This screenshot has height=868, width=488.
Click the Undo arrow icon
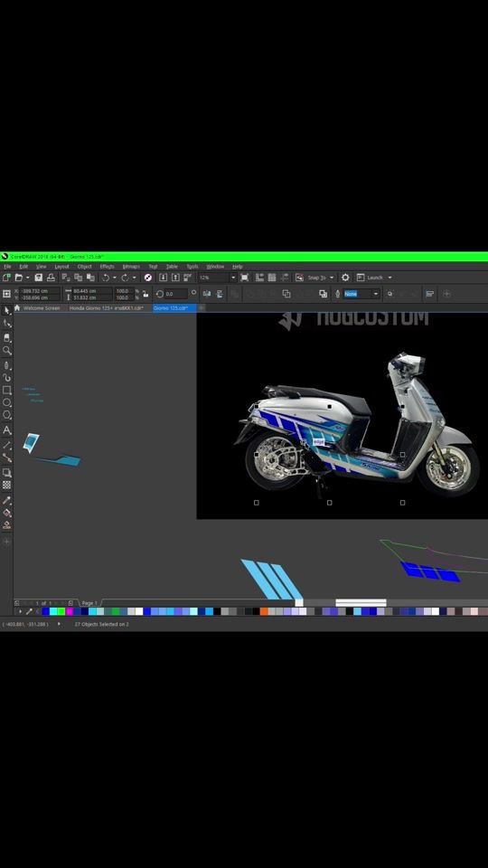point(105,278)
